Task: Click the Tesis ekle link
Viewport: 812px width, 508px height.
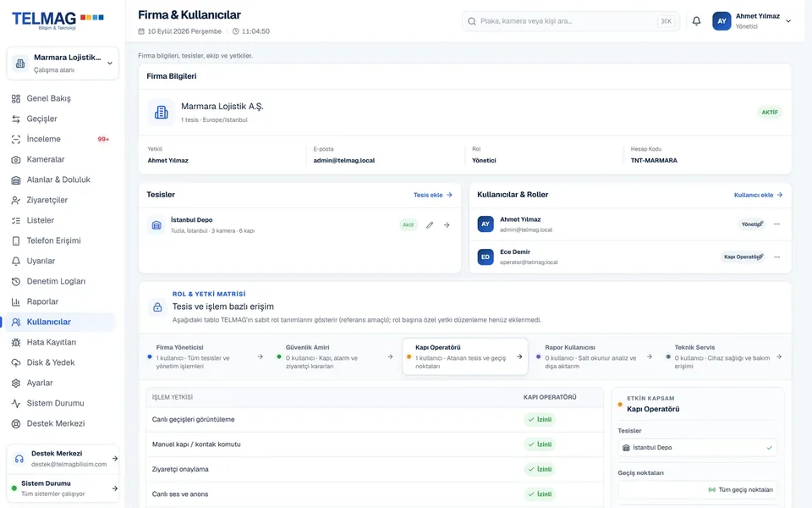Action: 433,195
